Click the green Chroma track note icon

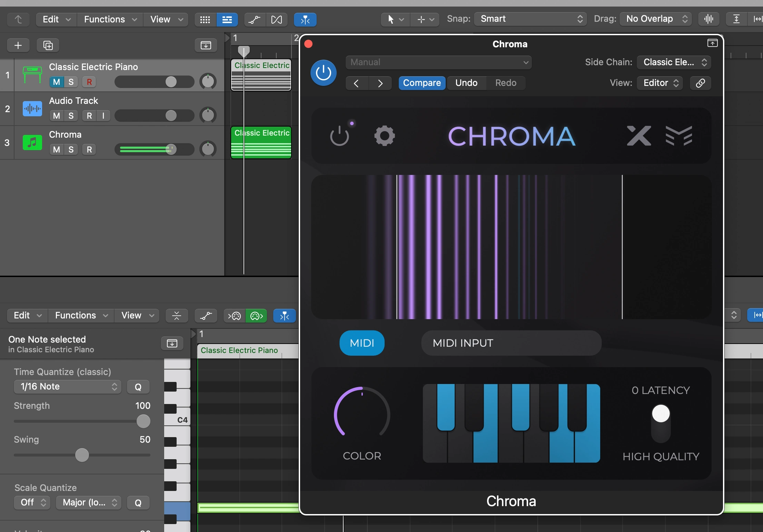32,142
